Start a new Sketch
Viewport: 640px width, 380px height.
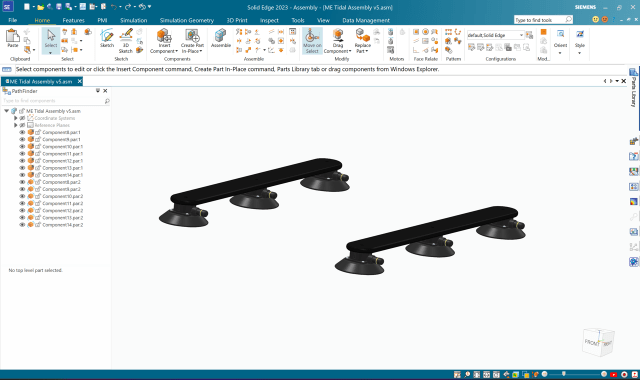coord(107,38)
